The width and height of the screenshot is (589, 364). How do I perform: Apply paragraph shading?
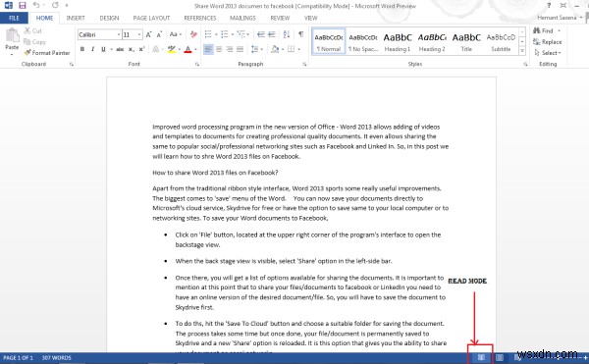pos(275,49)
